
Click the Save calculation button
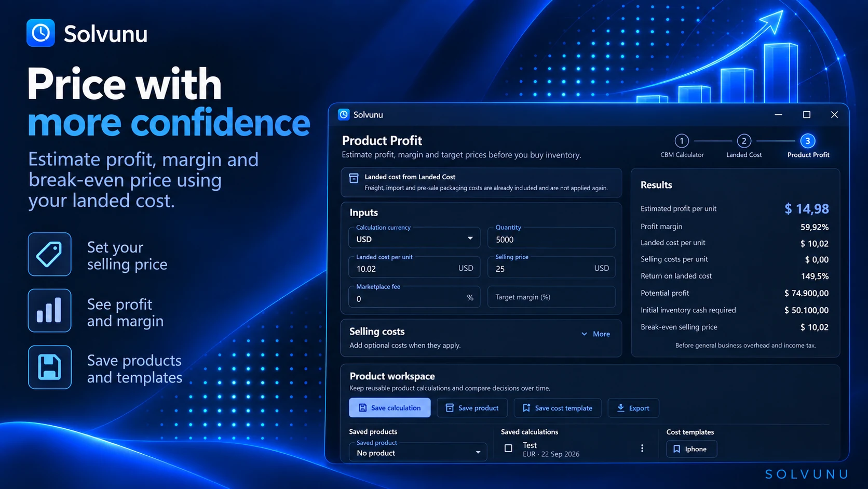(x=390, y=408)
